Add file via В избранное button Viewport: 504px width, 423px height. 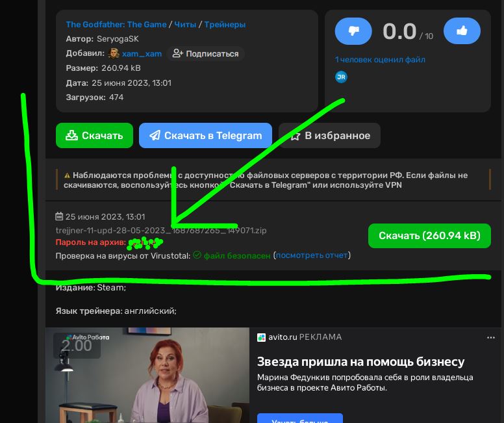point(329,135)
